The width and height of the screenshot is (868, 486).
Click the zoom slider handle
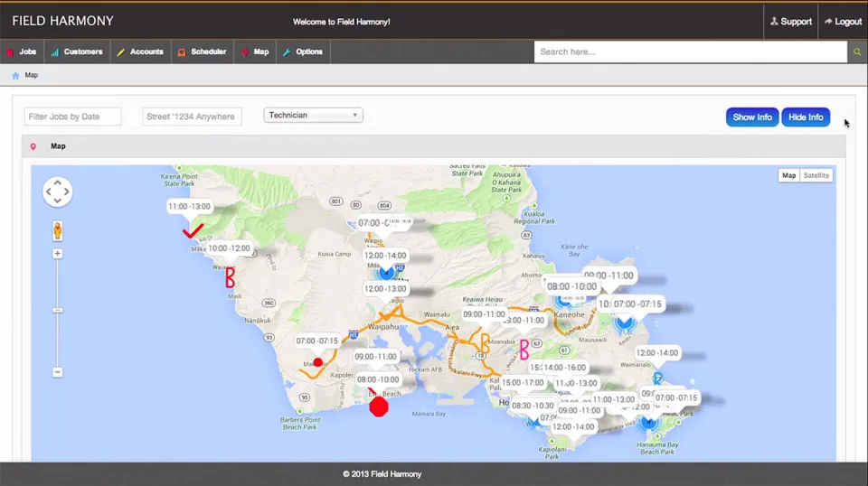click(x=58, y=310)
